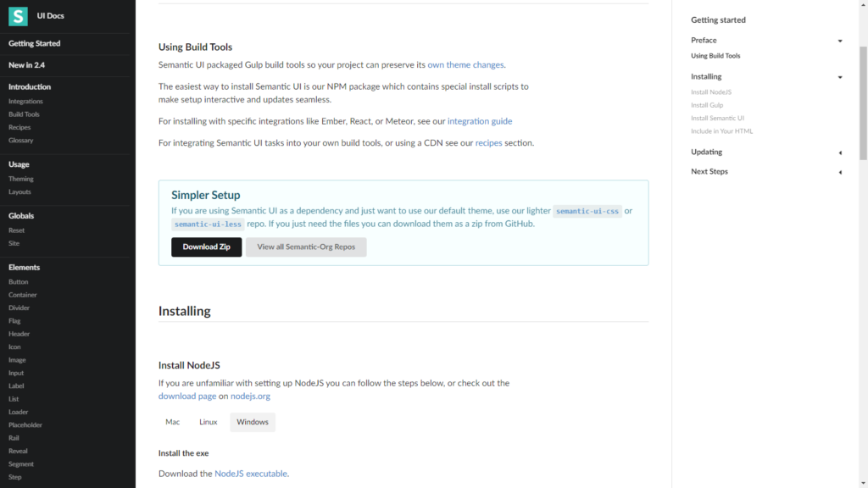
Task: Go to Integrations in sidebar
Action: (25, 102)
